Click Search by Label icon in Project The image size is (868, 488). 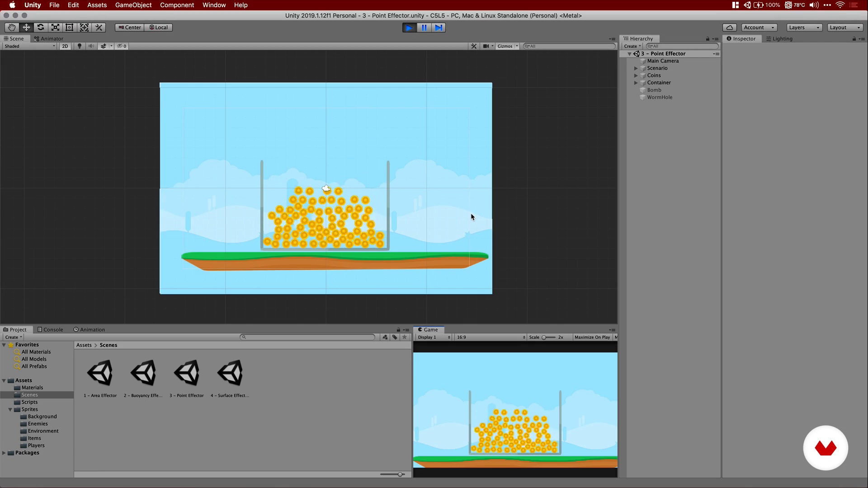395,337
